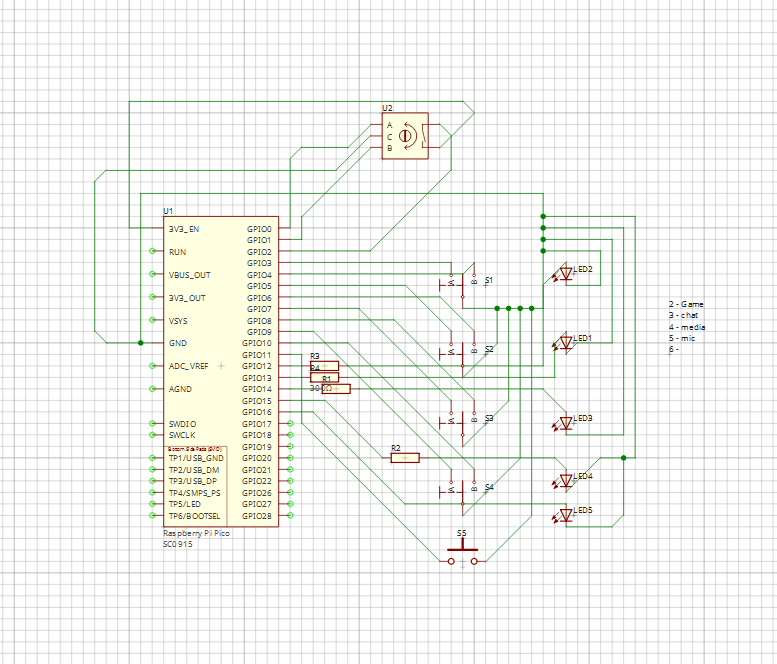Screen dimensions: 777x664
Task: Click the RUN pin endpoint circle
Action: pyautogui.click(x=152, y=252)
